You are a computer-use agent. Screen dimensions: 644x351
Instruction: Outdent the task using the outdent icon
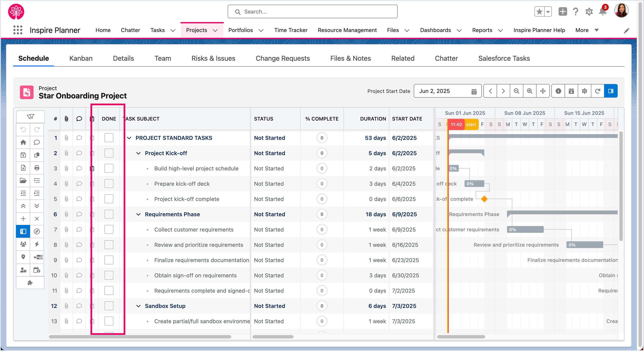pos(23,193)
